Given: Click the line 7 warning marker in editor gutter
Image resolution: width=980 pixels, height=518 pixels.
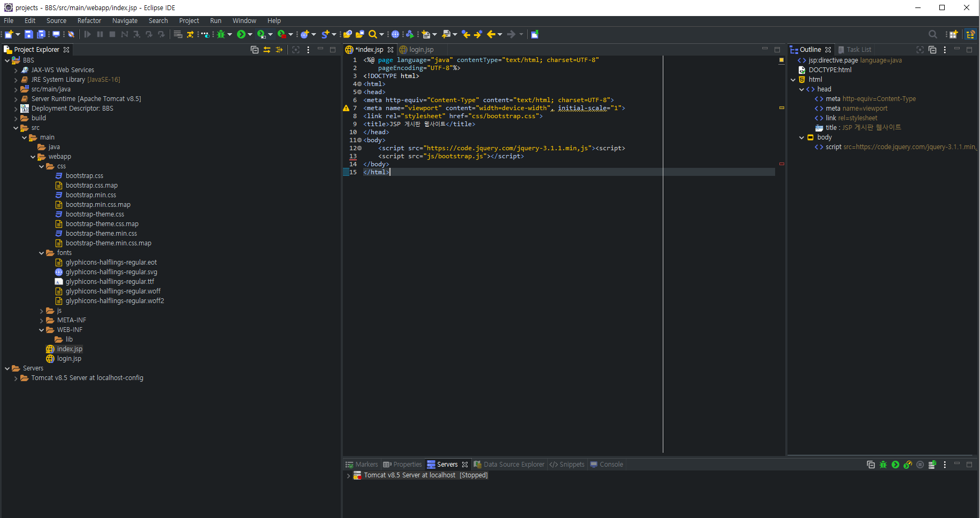Looking at the screenshot, I should (x=346, y=108).
